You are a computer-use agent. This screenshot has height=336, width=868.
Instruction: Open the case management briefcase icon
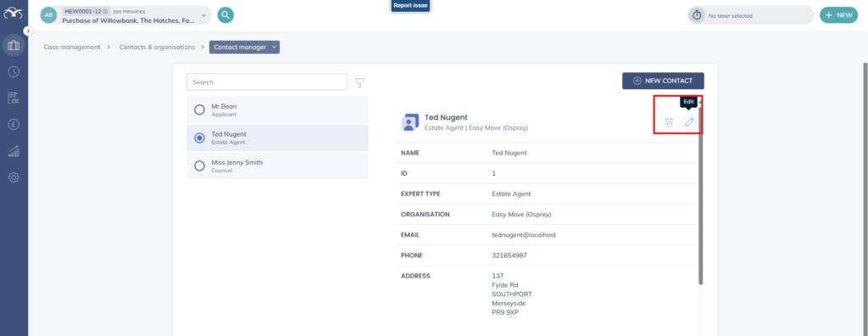[x=14, y=46]
